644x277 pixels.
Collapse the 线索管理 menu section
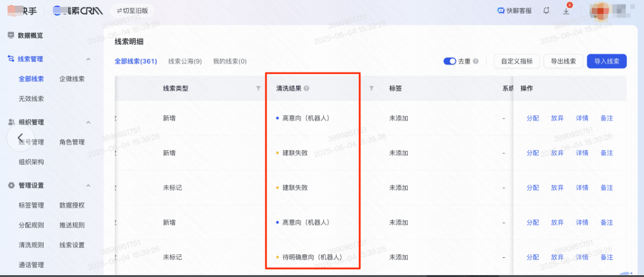(x=88, y=59)
